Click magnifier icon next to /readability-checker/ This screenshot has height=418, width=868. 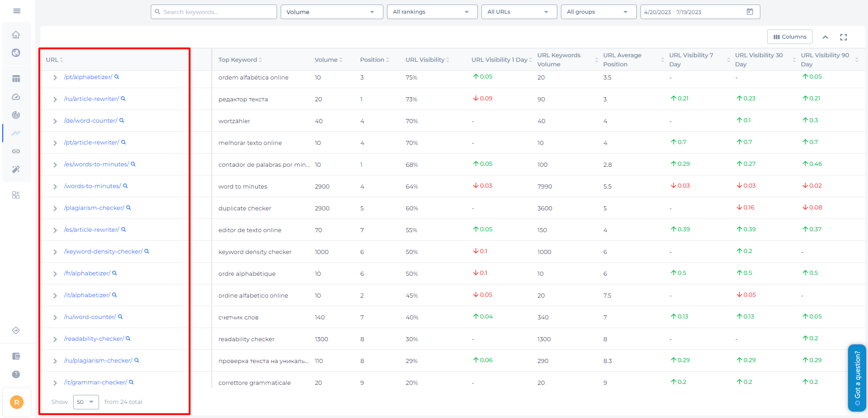pyautogui.click(x=128, y=338)
